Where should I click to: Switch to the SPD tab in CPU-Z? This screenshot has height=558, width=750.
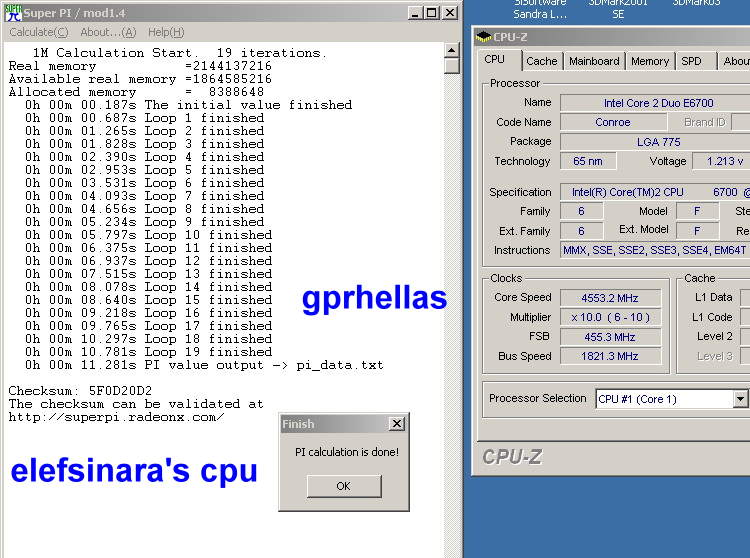tap(692, 61)
